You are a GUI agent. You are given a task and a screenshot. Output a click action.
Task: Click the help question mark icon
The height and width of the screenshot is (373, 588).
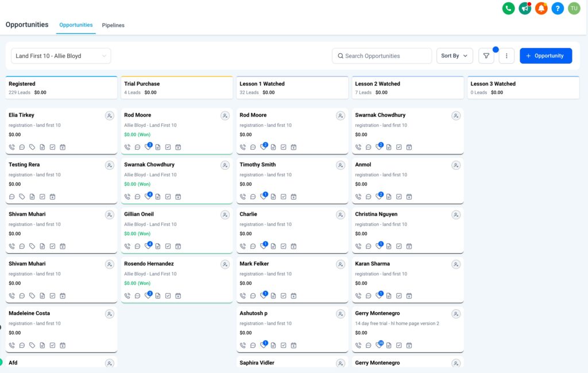tap(557, 9)
